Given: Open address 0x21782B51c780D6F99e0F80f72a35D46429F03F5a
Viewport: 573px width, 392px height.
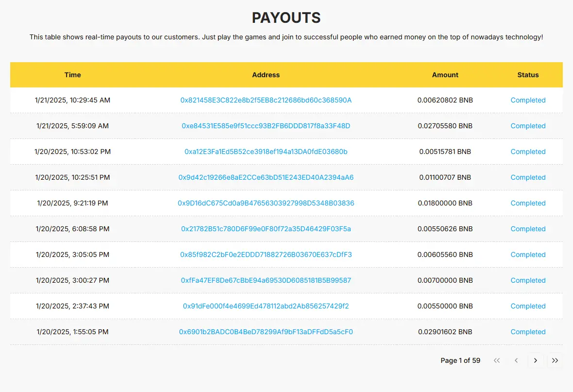Looking at the screenshot, I should point(266,229).
